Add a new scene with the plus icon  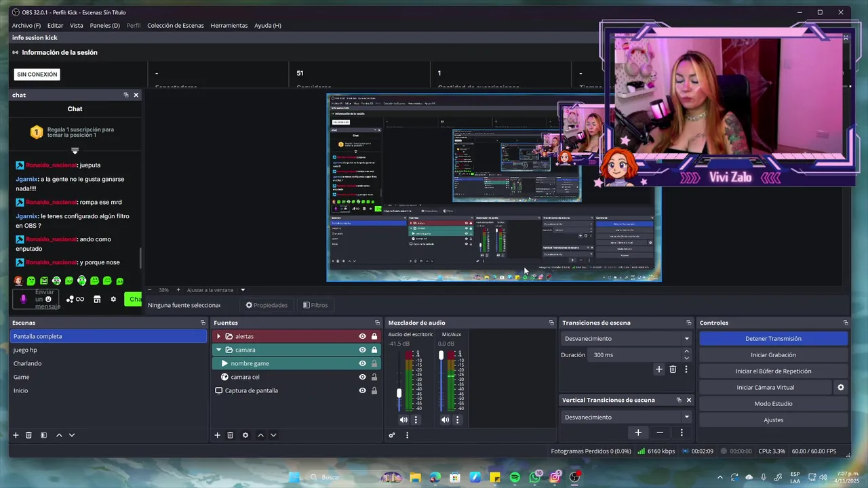(x=16, y=435)
